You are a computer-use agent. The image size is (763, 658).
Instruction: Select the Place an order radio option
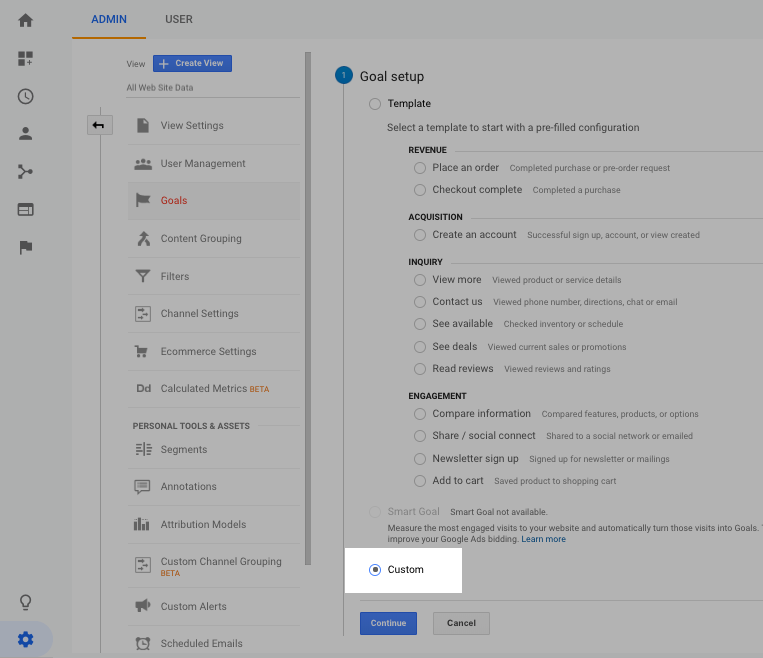pos(419,168)
